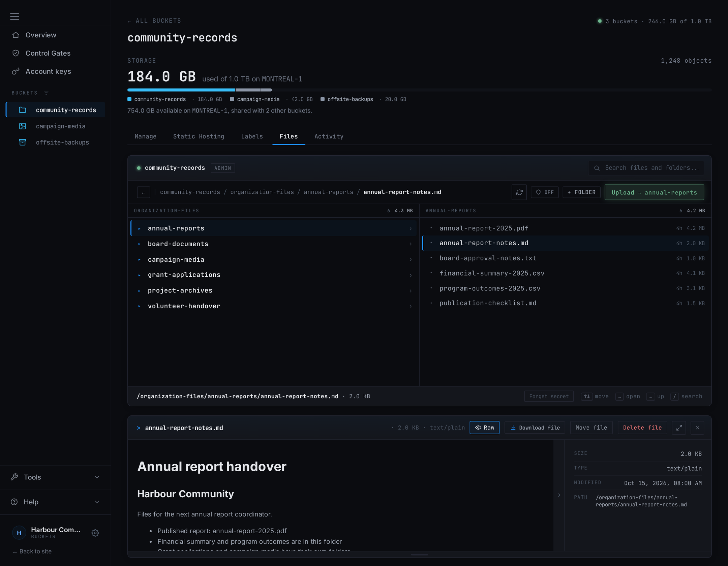
Task: Open the Activity tab
Action: 329,136
